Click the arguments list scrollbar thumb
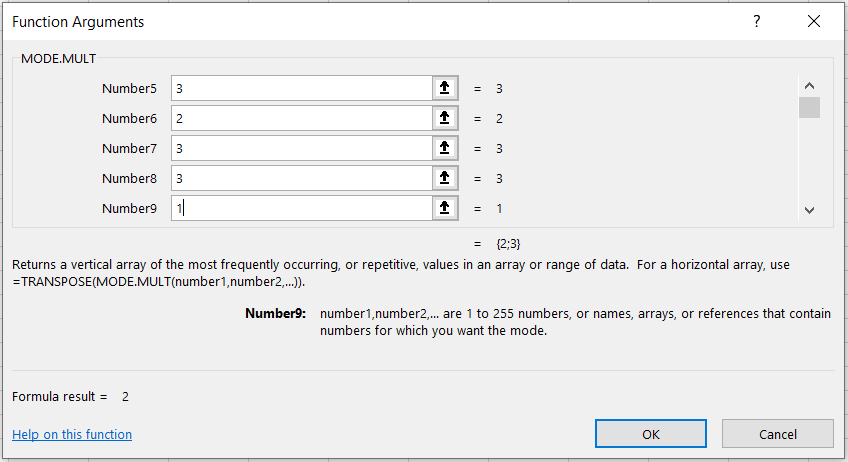Image resolution: width=848 pixels, height=462 pixels. coord(809,108)
